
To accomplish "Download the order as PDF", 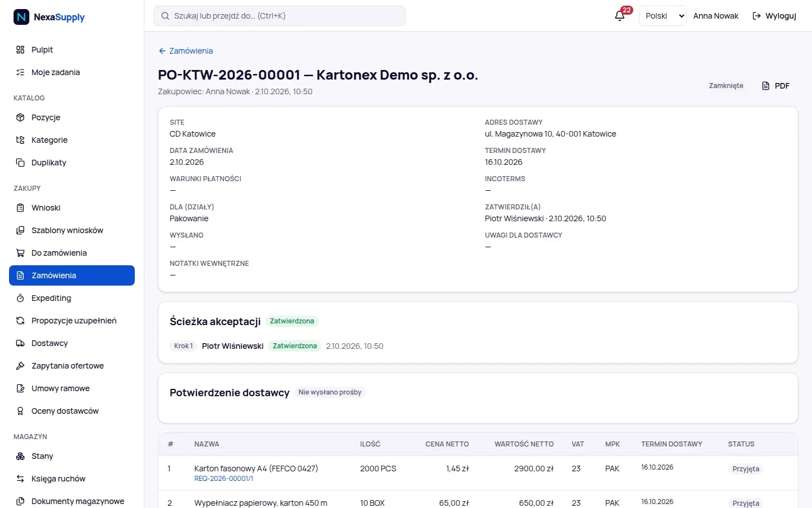I will coord(775,86).
